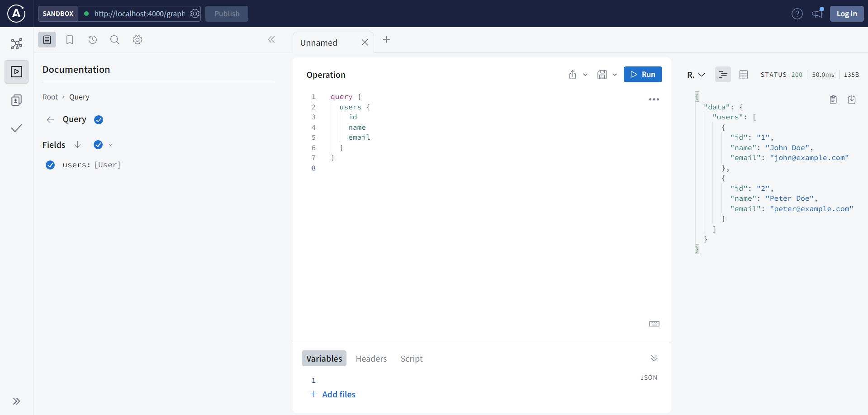The image size is (868, 415).
Task: Open the Explorer play sidebar icon
Action: [16, 71]
